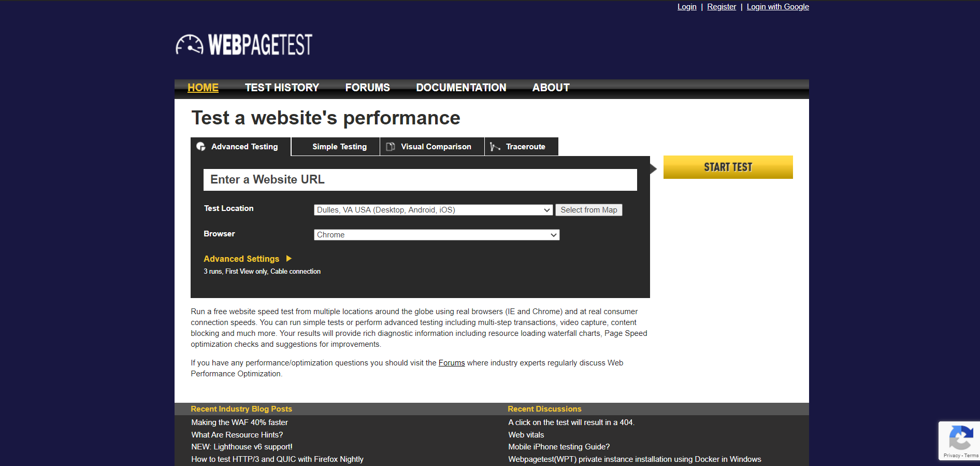Click the reCAPTCHA badge icon

point(960,437)
